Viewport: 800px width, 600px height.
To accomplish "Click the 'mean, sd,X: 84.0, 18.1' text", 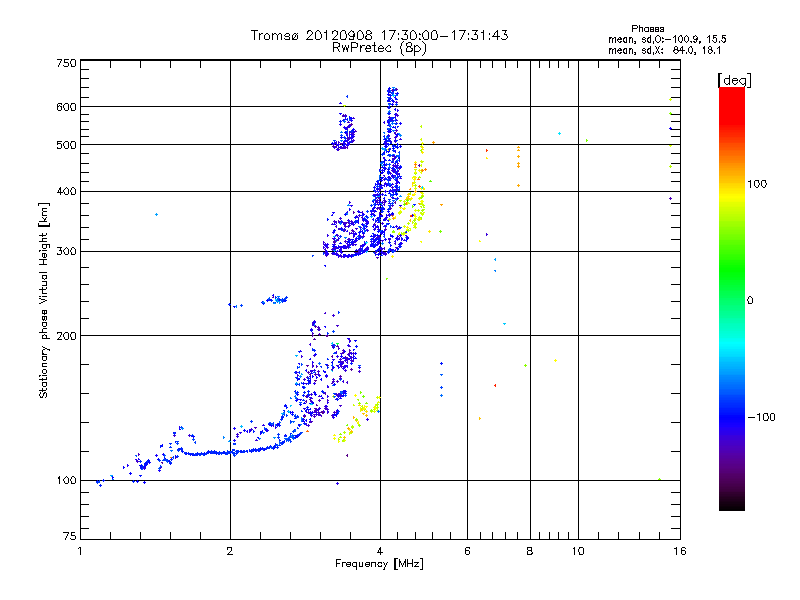I will [x=664, y=51].
